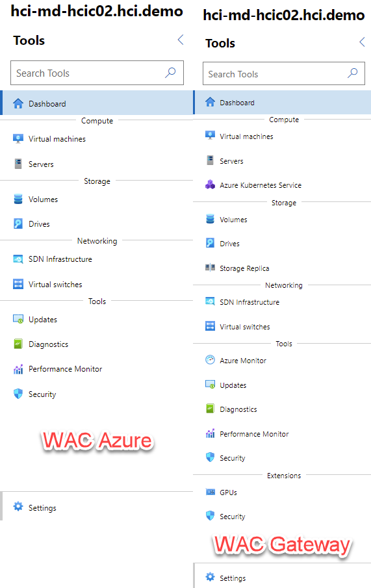
Task: Select Storage Replica label in Gateway panel
Action: [x=244, y=268]
